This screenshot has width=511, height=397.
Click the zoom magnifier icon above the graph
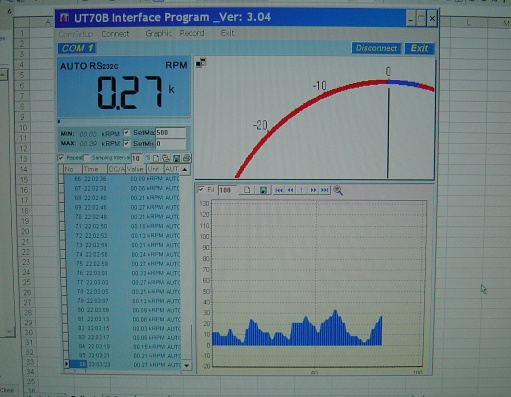338,190
